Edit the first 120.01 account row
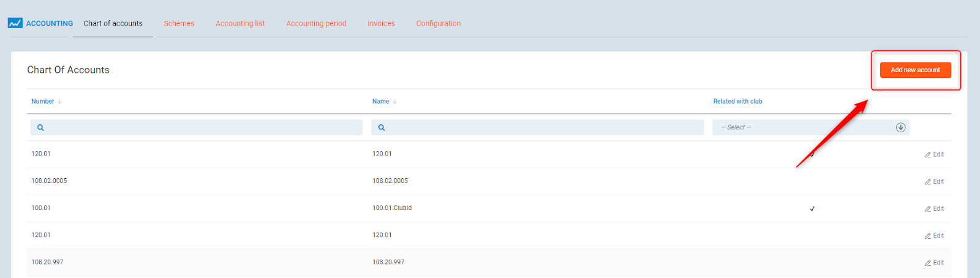The width and height of the screenshot is (980, 278). [934, 154]
